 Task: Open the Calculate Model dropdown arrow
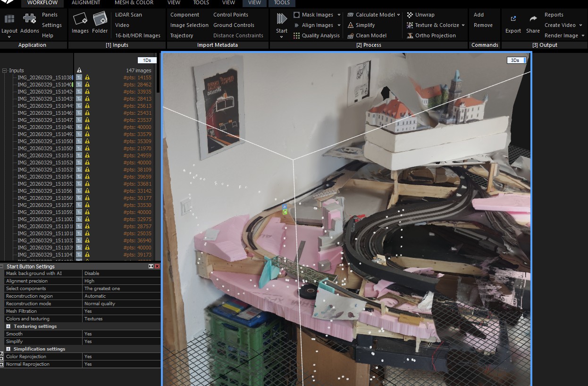399,15
